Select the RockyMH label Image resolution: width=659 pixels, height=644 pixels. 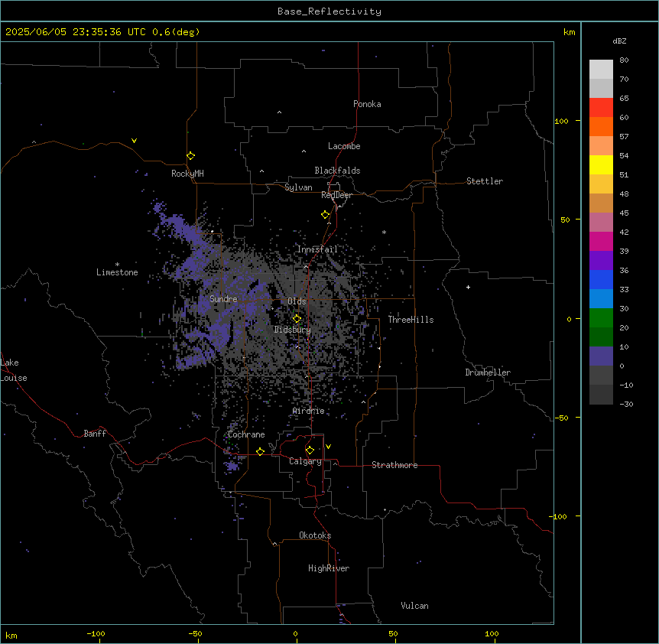tap(187, 174)
